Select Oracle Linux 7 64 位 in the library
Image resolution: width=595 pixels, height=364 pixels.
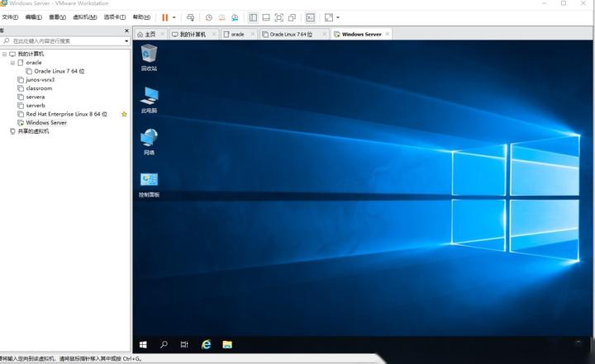59,71
